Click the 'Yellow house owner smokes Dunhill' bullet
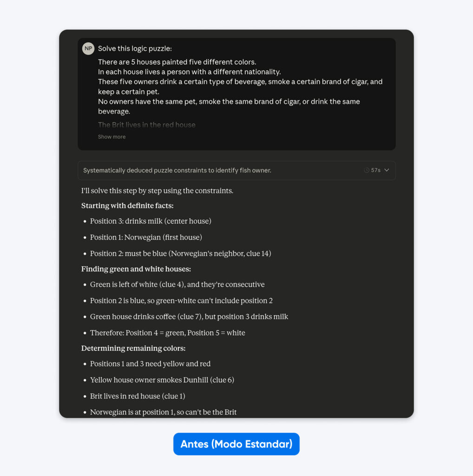Screen dimensions: 473x476 (162, 380)
